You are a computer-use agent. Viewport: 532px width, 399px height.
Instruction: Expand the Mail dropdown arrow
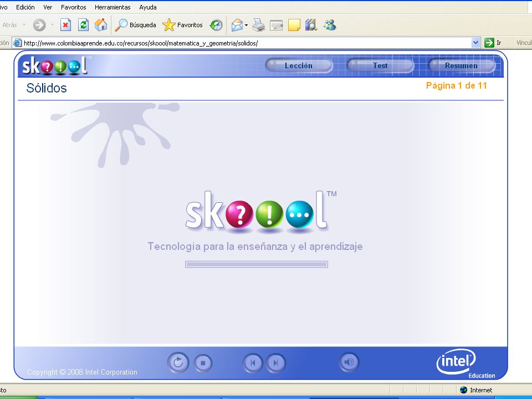pyautogui.click(x=246, y=25)
